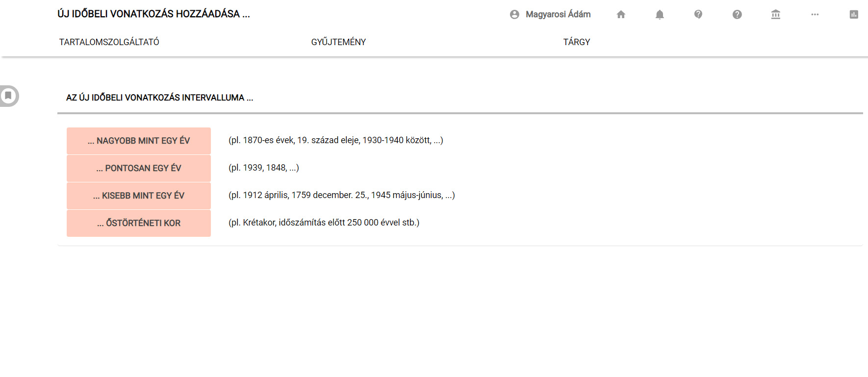Screen dimensions: 868x377
Task: Click the Magyarosi Ádám user name
Action: pos(558,15)
